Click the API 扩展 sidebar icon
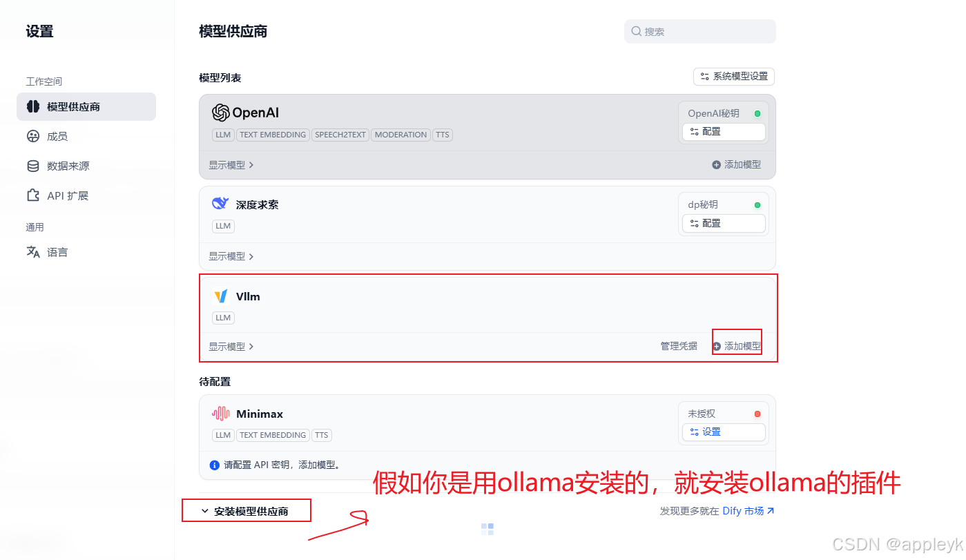This screenshot has height=560, width=966. 33,195
